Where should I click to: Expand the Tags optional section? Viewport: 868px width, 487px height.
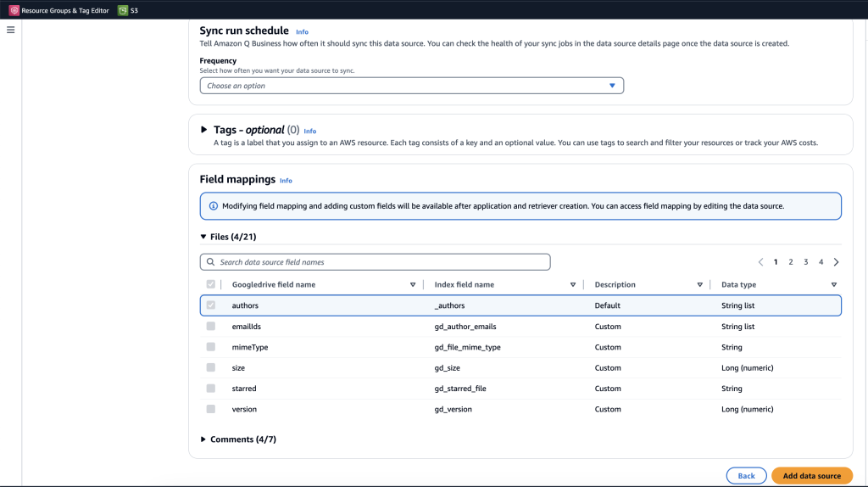tap(203, 130)
